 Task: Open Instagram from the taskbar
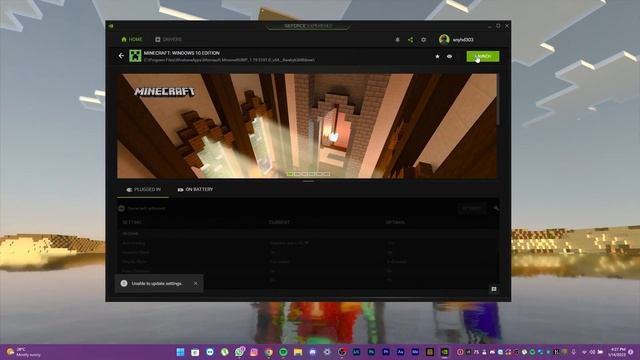coord(254,352)
